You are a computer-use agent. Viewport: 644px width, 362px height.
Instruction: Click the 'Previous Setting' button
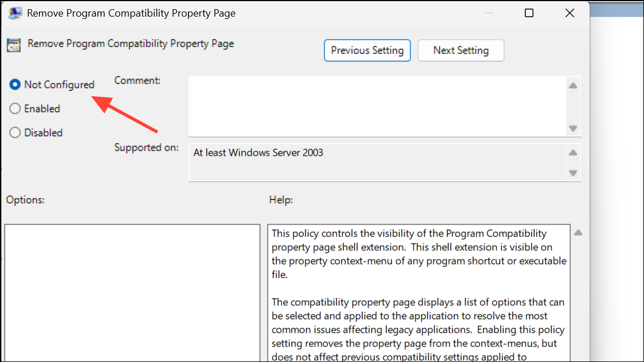point(367,50)
